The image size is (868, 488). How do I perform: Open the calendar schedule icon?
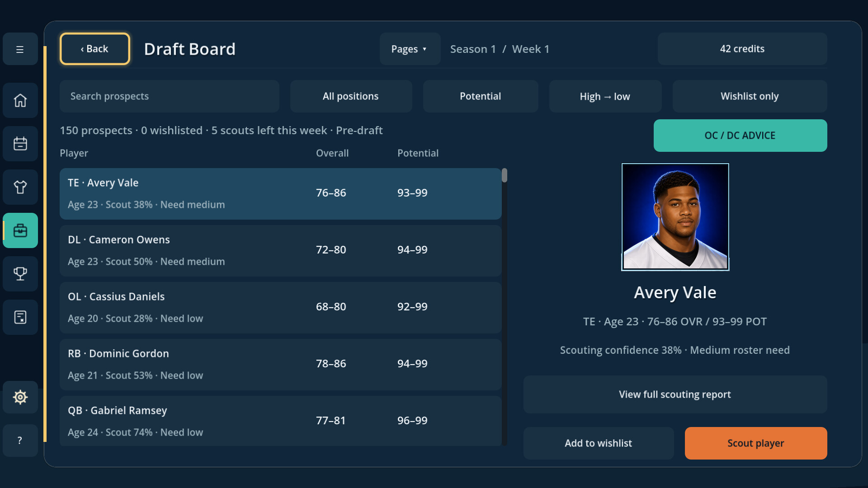pyautogui.click(x=20, y=144)
